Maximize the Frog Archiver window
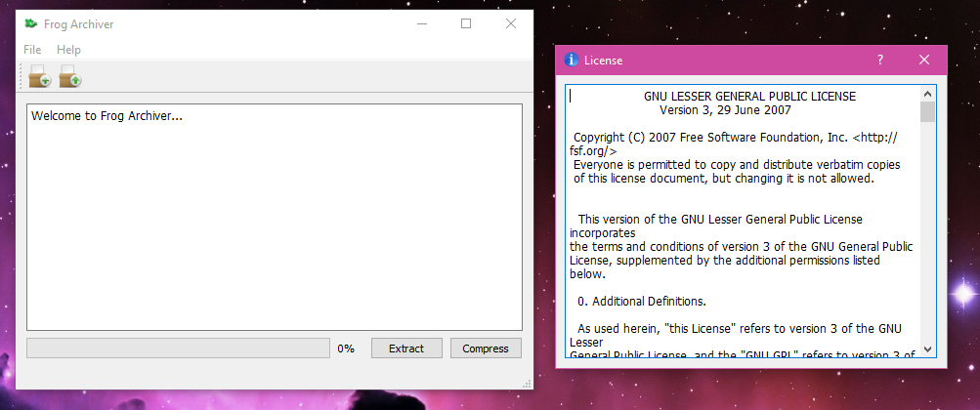The height and width of the screenshot is (410, 980). [466, 23]
